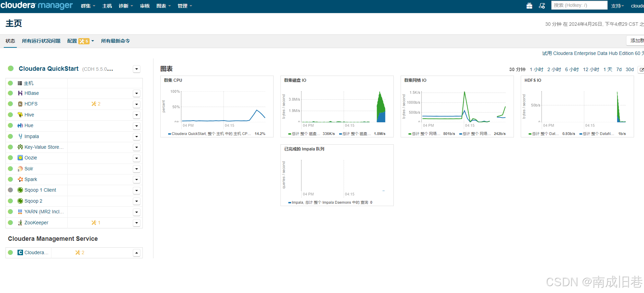
Task: Open running commands icon in header
Action: click(x=542, y=6)
